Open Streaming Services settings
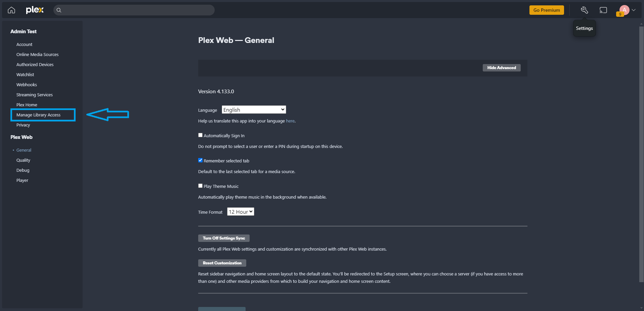644x311 pixels. click(x=35, y=95)
